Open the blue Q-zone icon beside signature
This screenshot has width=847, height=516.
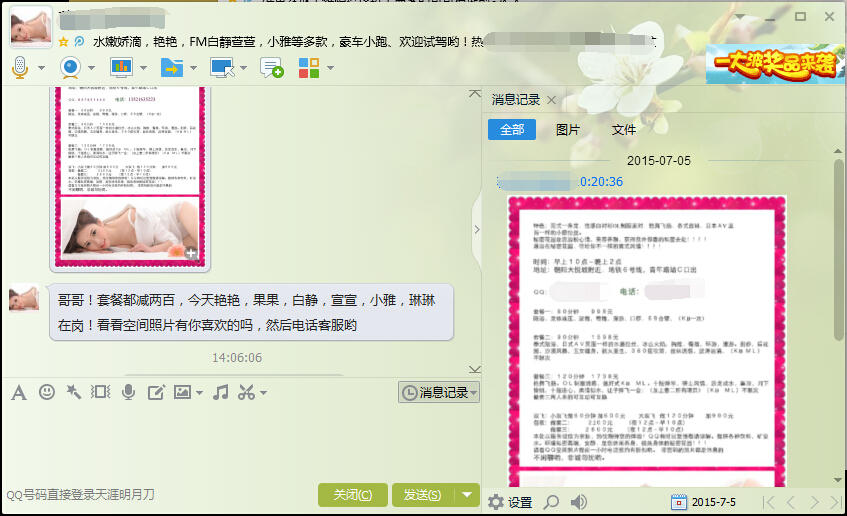[x=79, y=42]
